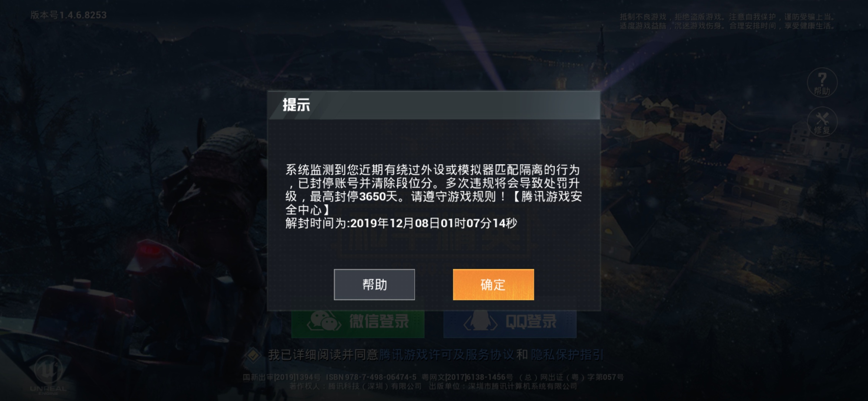Image resolution: width=868 pixels, height=401 pixels.
Task: Click the 解封时间 unban date line
Action: (x=401, y=223)
